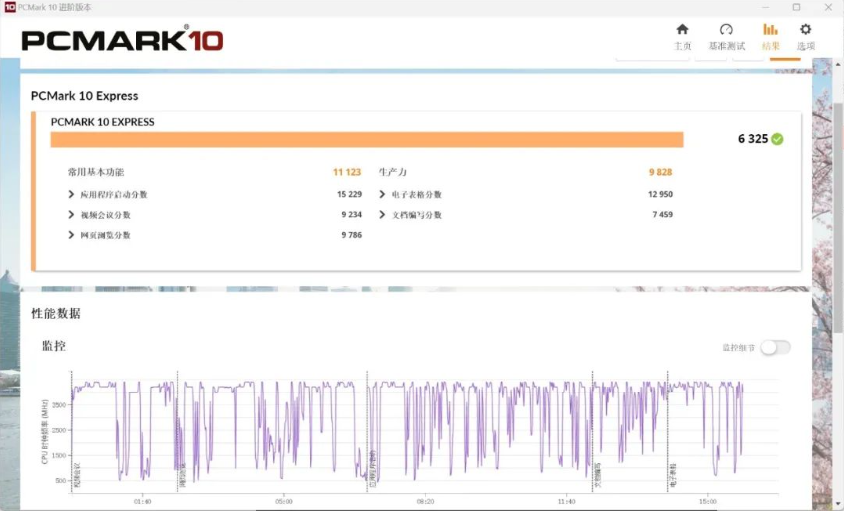The image size is (844, 512).
Task: Click the 生产力 heading
Action: (x=393, y=172)
